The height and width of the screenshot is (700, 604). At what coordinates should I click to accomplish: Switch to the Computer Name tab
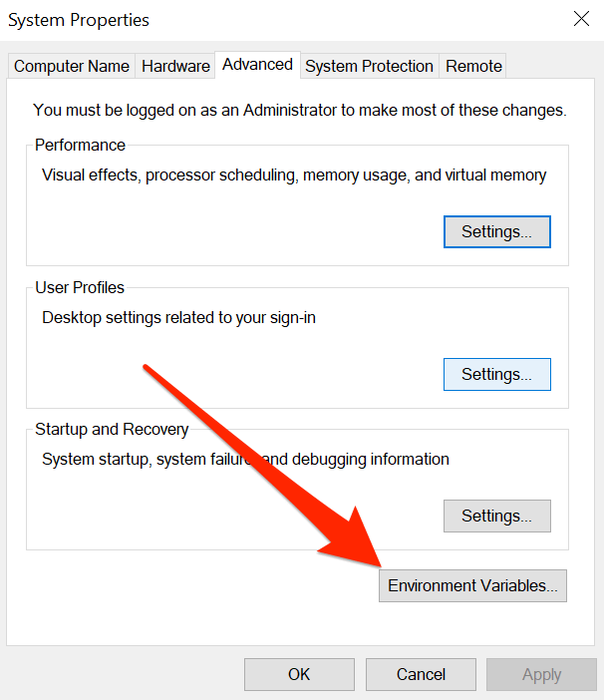click(72, 66)
